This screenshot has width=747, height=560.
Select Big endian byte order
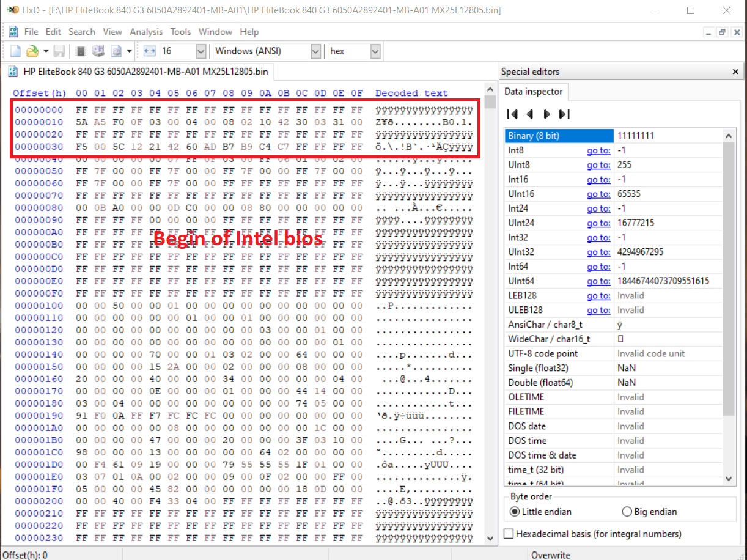627,512
